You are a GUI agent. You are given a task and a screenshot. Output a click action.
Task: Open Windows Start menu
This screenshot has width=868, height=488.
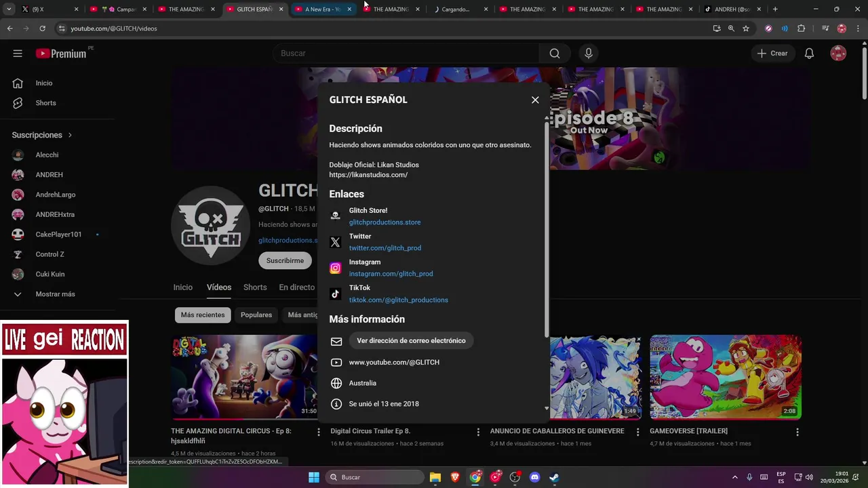tap(314, 477)
